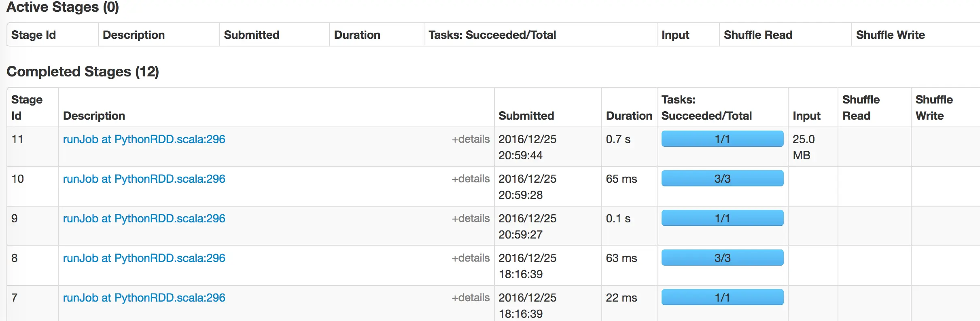Sort completed stages by Duration column

pyautogui.click(x=629, y=116)
